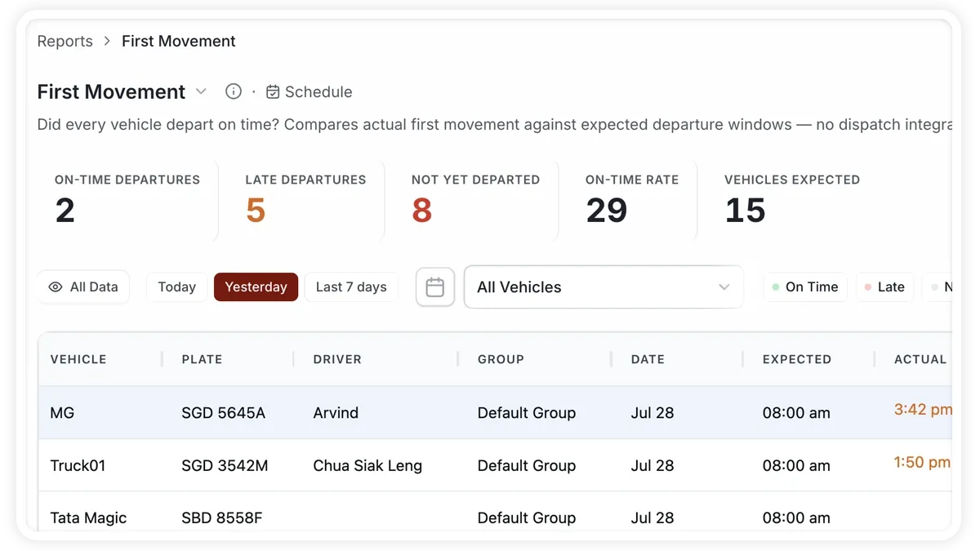Image resolution: width=980 pixels, height=551 pixels.
Task: Go to Reports breadcrumb link
Action: click(65, 42)
